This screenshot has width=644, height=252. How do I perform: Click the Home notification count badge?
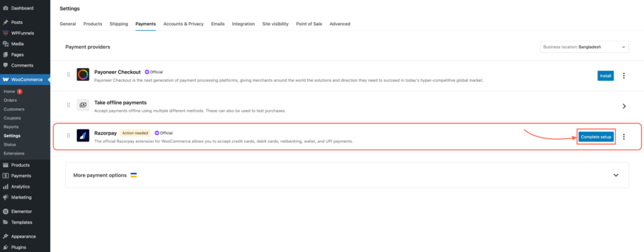click(19, 92)
